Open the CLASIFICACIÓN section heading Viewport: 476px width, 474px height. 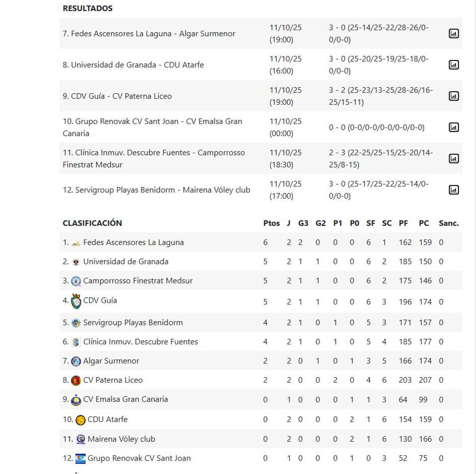[93, 223]
